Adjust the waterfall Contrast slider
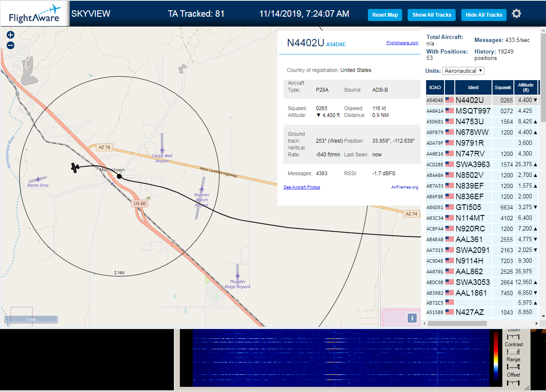The width and height of the screenshot is (546, 392). point(513,352)
